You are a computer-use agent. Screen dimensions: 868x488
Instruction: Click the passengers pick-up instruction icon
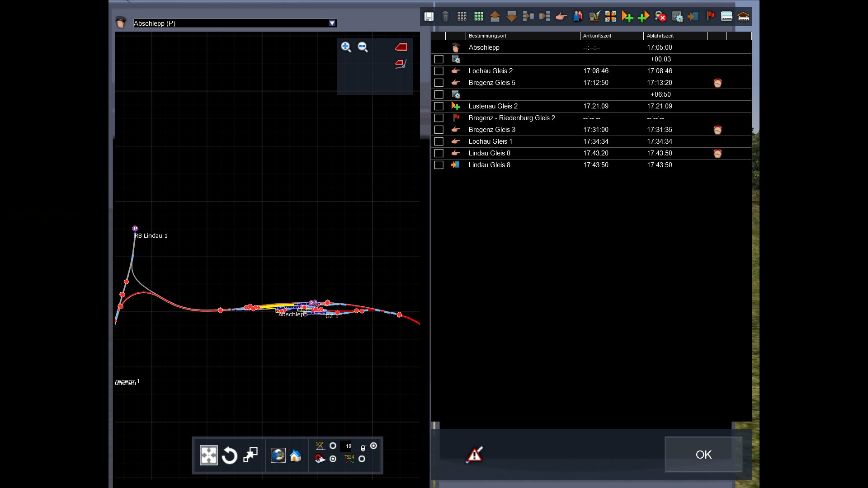point(578,17)
